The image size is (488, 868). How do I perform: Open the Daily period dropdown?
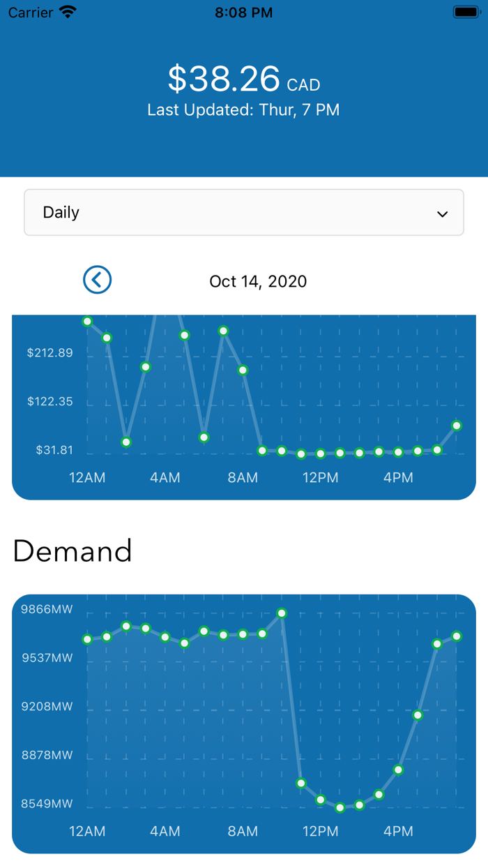[x=244, y=212]
